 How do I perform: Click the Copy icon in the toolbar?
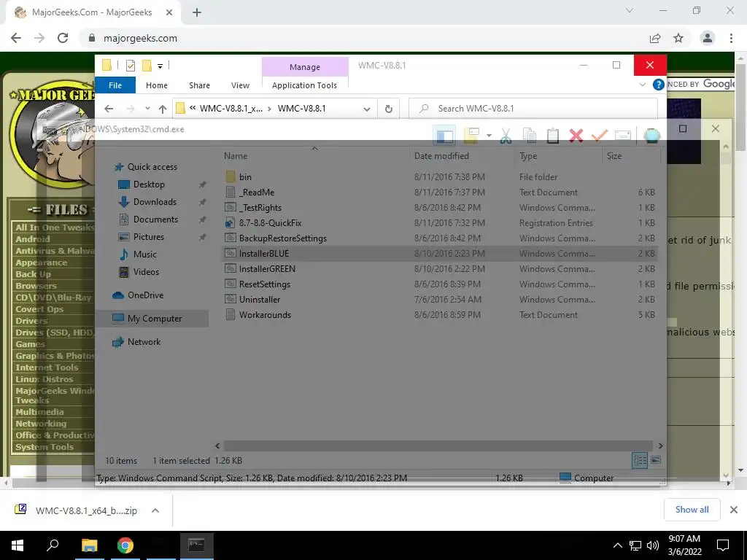tap(530, 136)
